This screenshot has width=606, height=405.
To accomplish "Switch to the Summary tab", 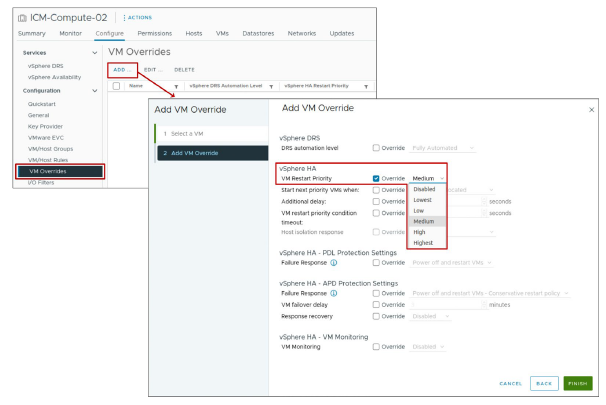I will (32, 34).
